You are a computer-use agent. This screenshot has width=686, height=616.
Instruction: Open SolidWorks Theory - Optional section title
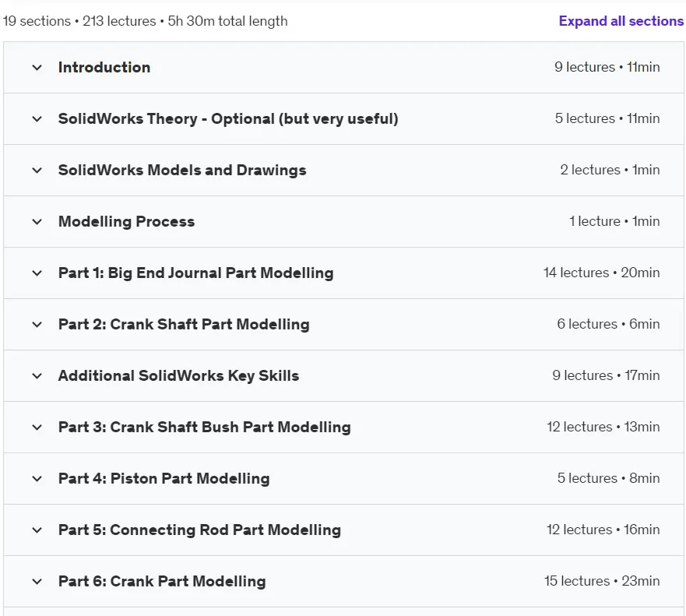[x=228, y=119]
